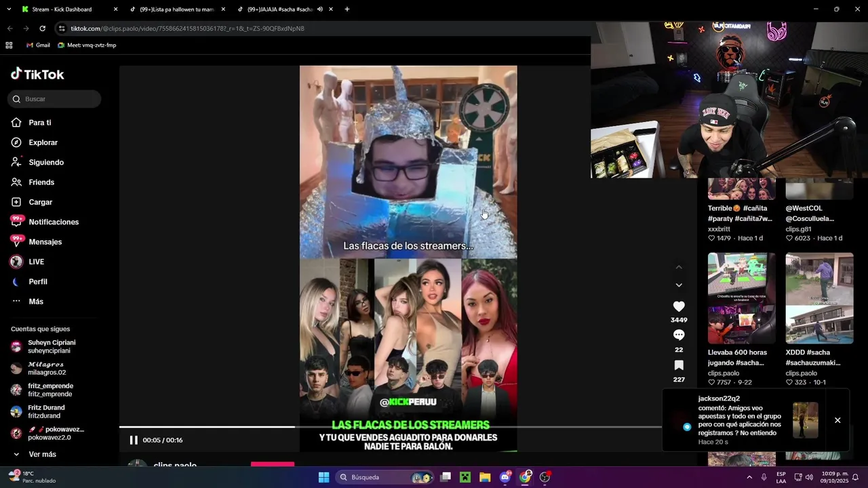Open Meet vmq-zvtz-fmp bookmark
The width and height of the screenshot is (868, 488).
(x=87, y=45)
